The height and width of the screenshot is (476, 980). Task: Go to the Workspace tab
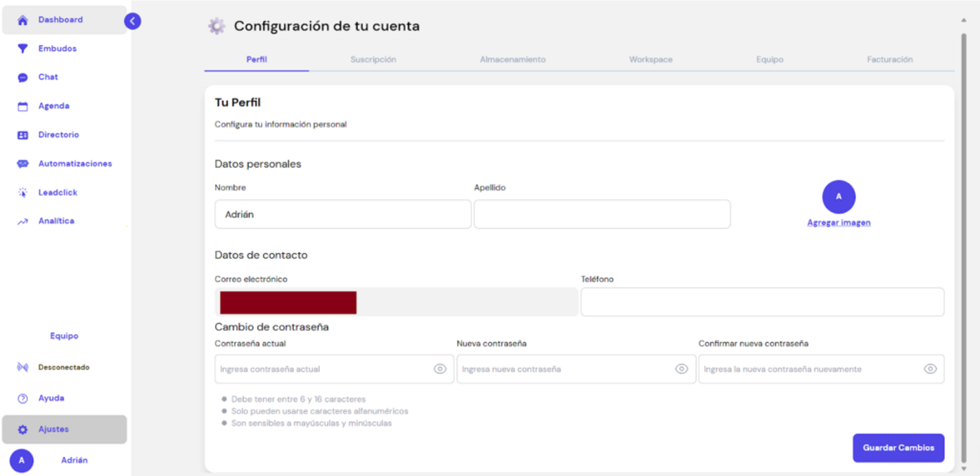point(651,59)
